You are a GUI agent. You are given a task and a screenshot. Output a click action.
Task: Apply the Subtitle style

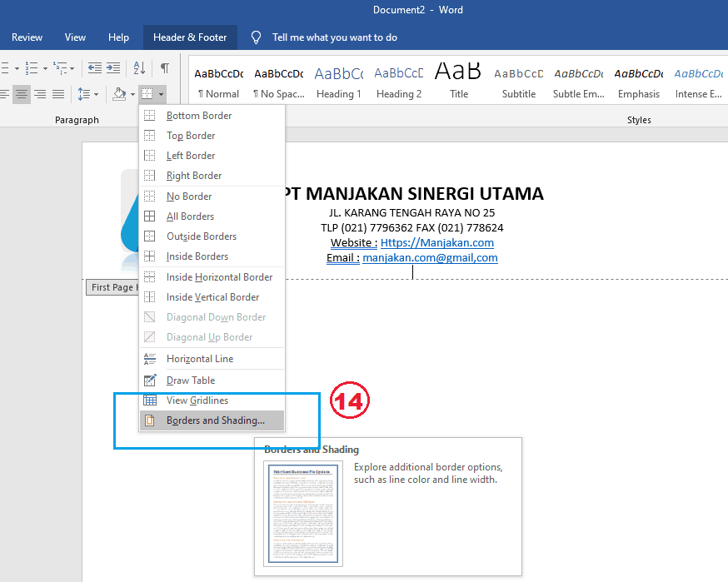[x=519, y=83]
